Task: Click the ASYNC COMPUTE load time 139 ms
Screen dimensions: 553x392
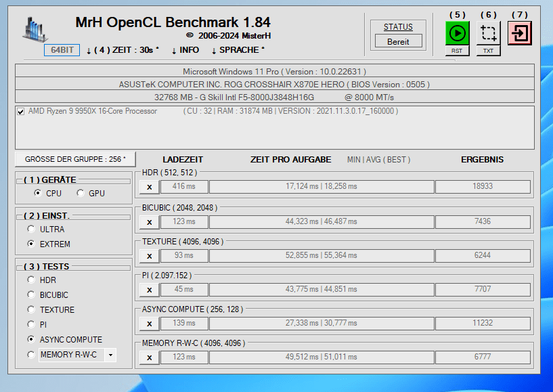Action: pos(184,323)
